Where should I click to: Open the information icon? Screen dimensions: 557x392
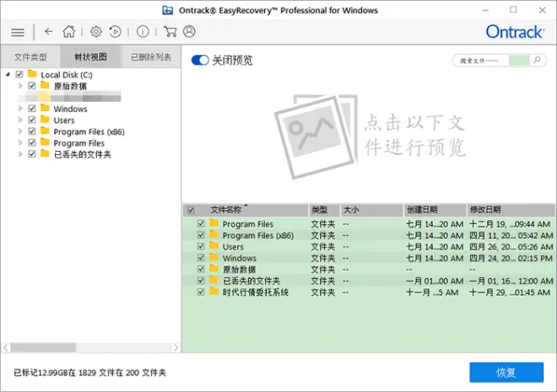click(x=143, y=31)
